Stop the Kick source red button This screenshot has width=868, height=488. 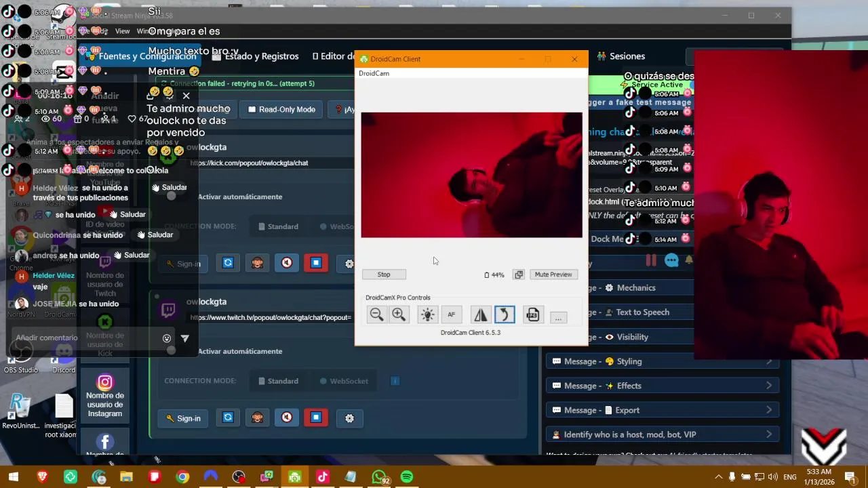pos(316,262)
